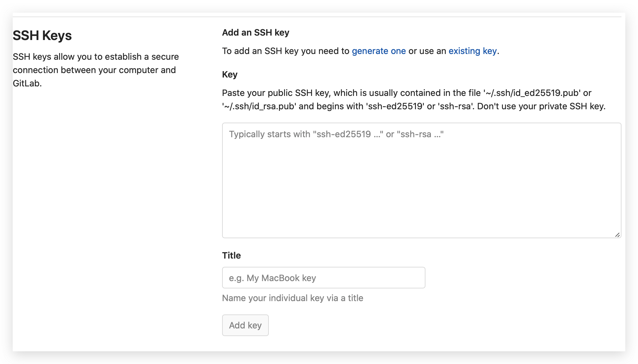Follow the "existing key" link
This screenshot has width=638, height=364.
472,51
